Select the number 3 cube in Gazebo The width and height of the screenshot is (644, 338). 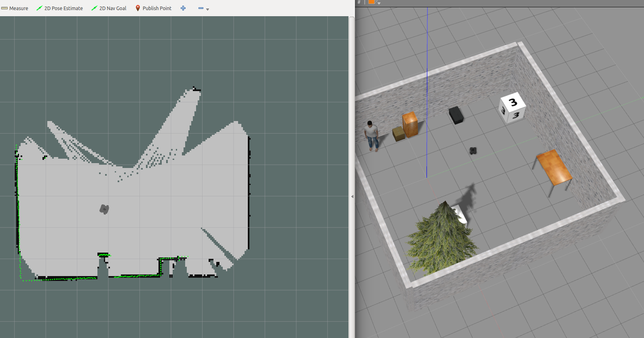click(x=512, y=108)
